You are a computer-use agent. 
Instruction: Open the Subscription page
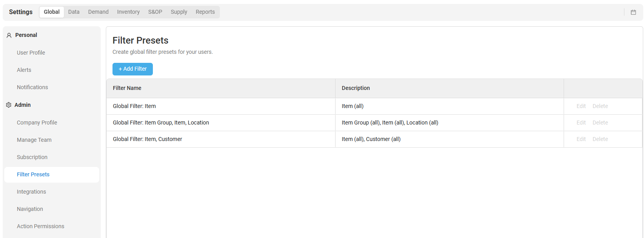pos(32,157)
